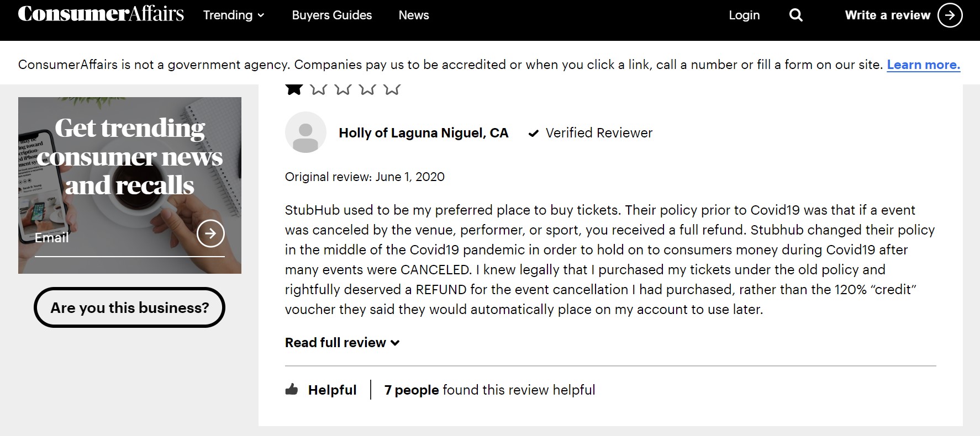
Task: Open Buyers Guides menu item
Action: 332,15
